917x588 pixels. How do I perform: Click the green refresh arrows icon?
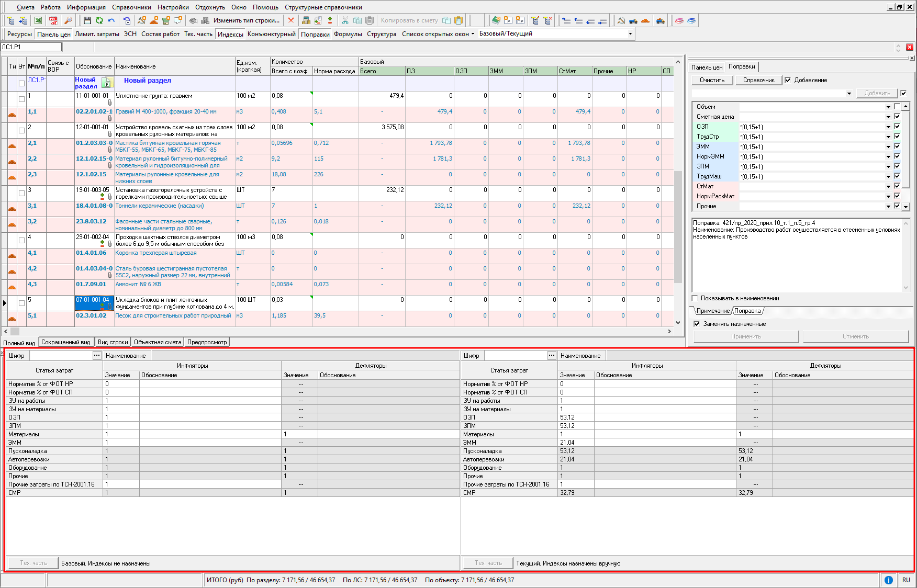(99, 20)
